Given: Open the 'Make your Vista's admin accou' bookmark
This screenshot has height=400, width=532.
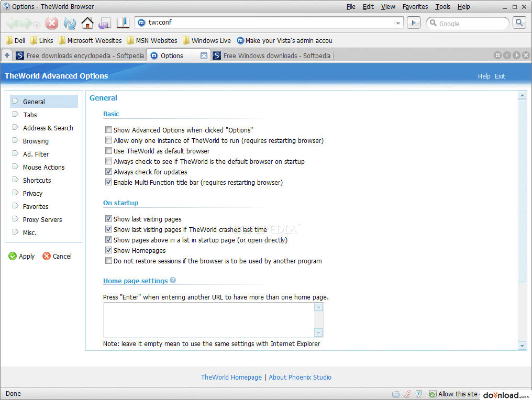Looking at the screenshot, I should pos(284,41).
